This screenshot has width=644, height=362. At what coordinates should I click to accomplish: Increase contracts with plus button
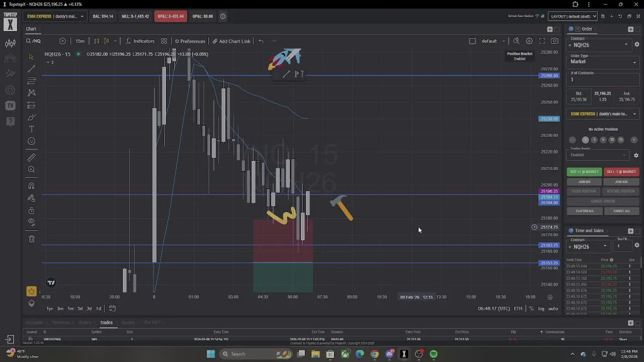tap(633, 140)
